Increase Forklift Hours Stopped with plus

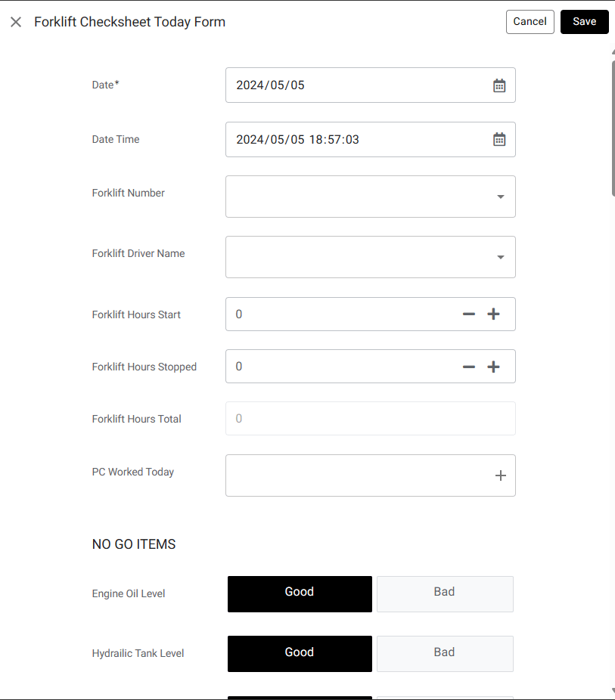point(494,367)
